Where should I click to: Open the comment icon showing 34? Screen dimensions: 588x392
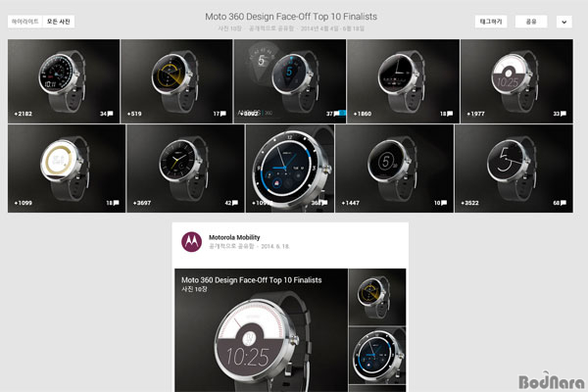[110, 114]
